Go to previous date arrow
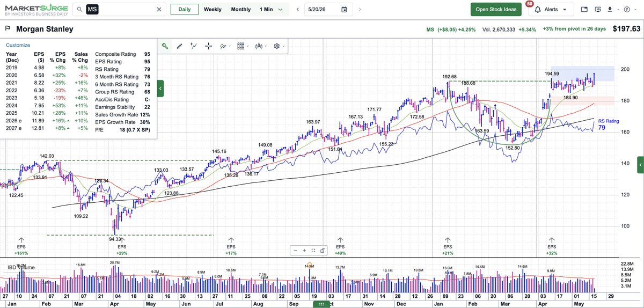The height and width of the screenshot is (308, 644). pos(297,10)
